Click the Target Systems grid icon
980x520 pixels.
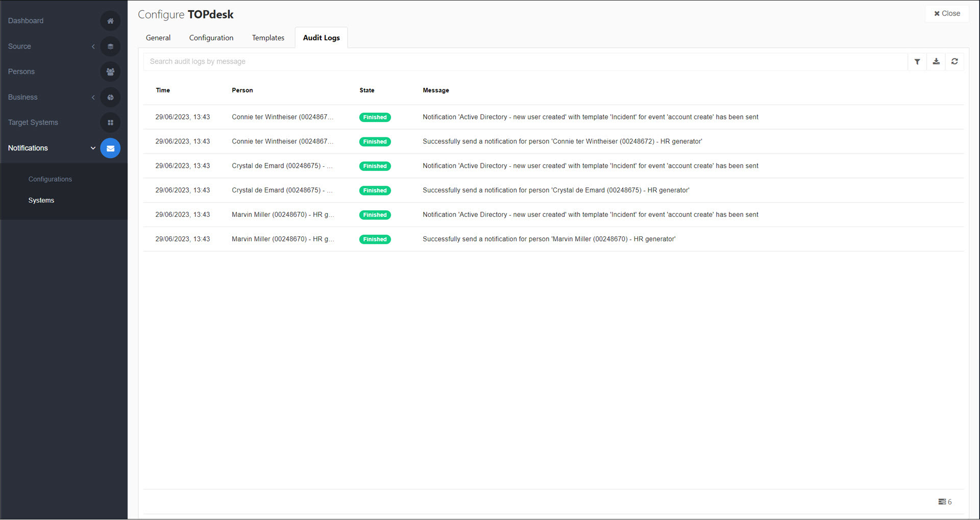pyautogui.click(x=110, y=122)
